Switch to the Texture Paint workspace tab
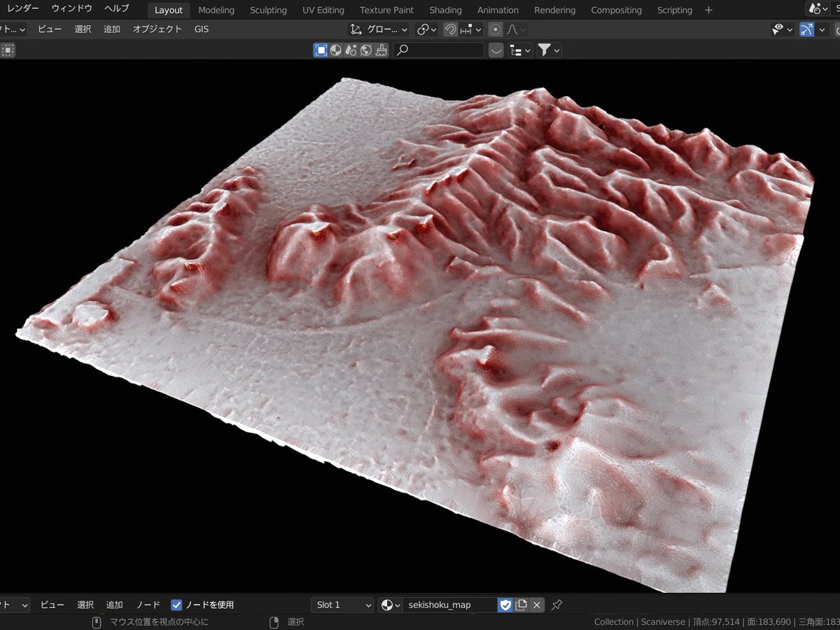840x630 pixels. tap(386, 10)
